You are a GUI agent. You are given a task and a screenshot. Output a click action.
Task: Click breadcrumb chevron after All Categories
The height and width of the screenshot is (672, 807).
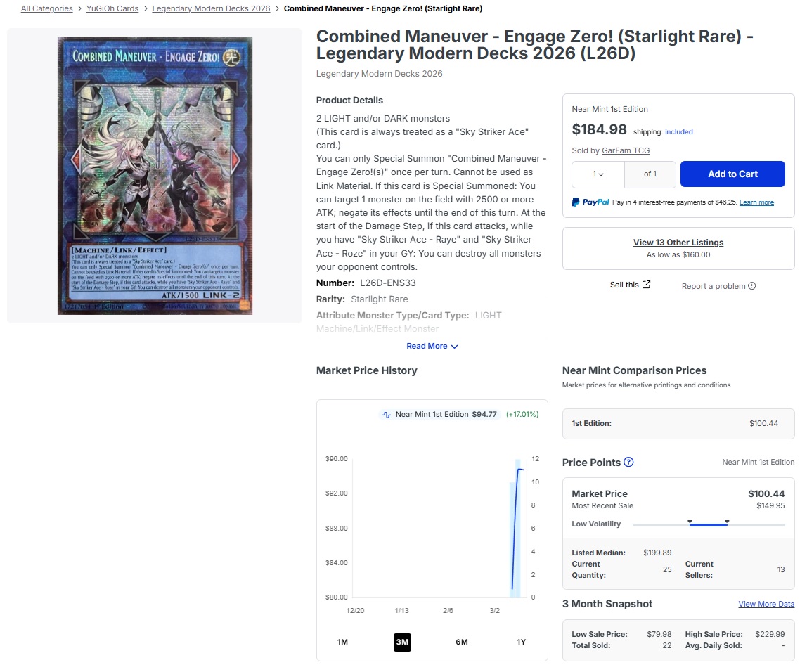[79, 8]
